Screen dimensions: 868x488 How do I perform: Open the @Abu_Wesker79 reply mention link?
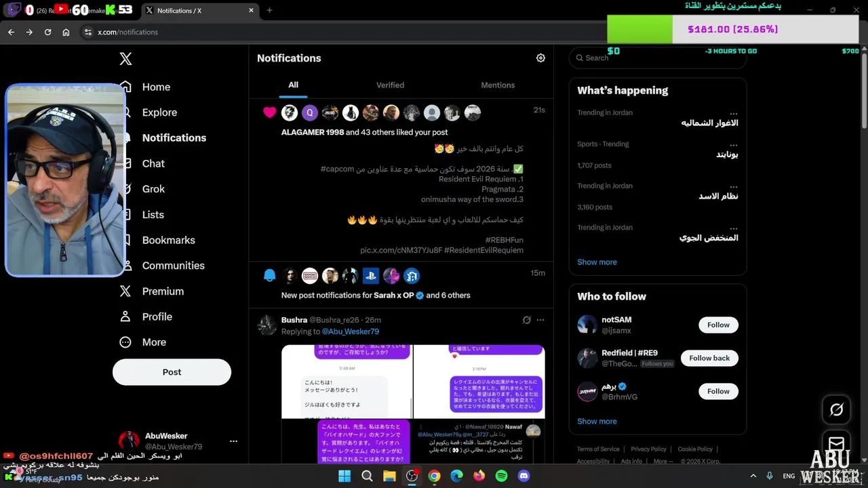tap(350, 331)
